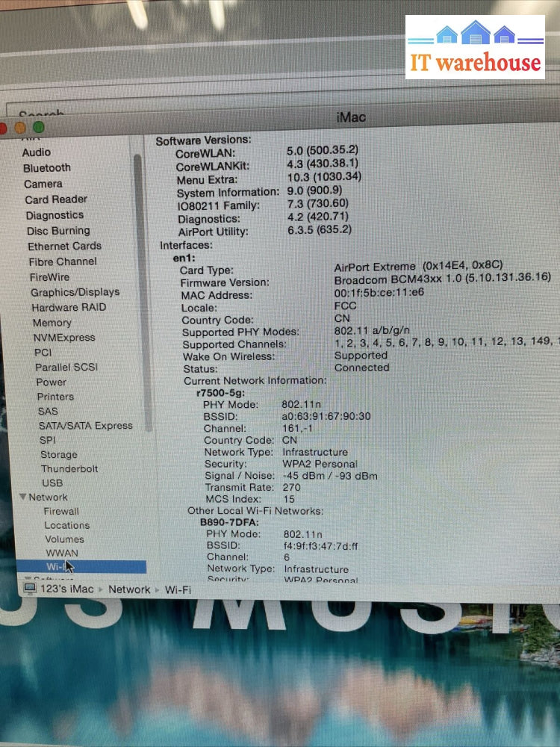560x747 pixels.
Task: Click the iMac computer icon in path bar
Action: pos(30,589)
